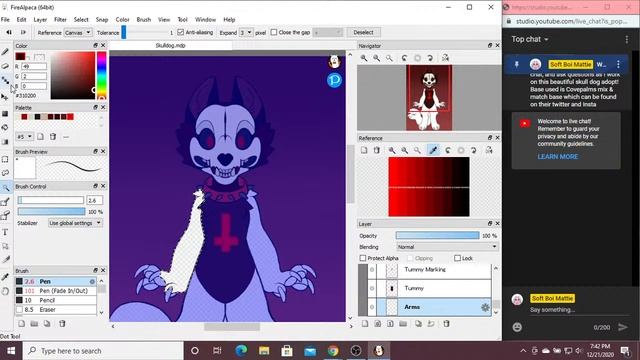Delete layer with trash icon

(447, 324)
